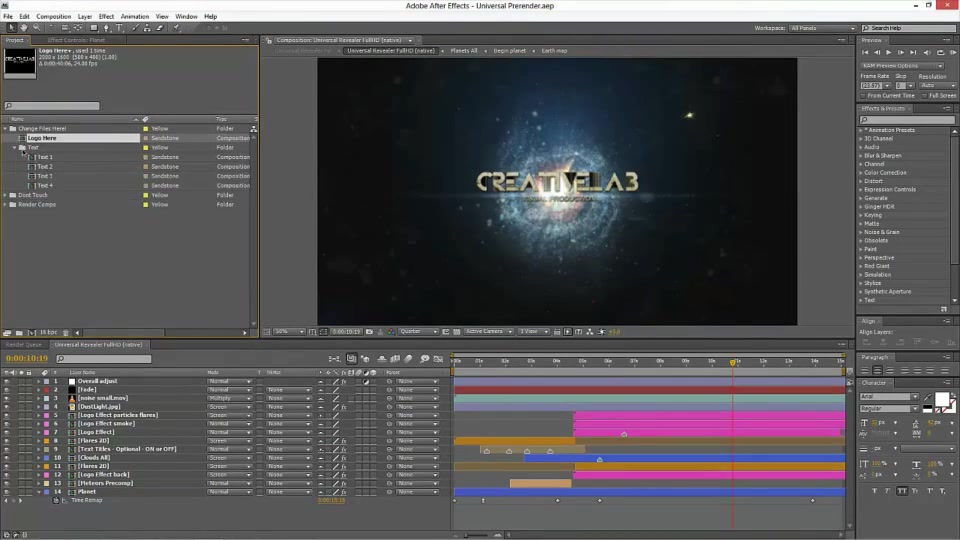Expand the Render Comps folder

(x=6, y=204)
